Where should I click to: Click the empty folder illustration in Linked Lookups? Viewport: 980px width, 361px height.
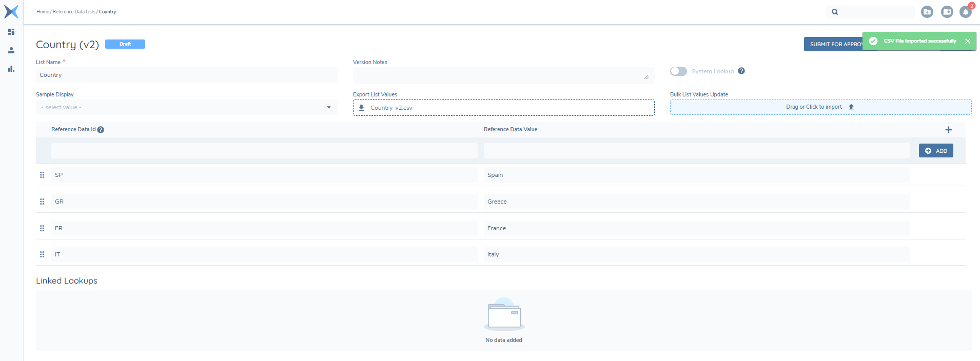(504, 314)
